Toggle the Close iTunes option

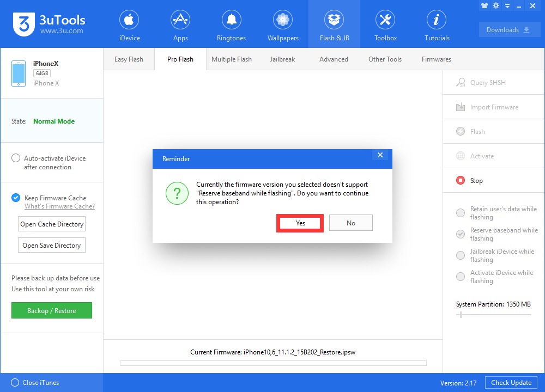(15, 382)
